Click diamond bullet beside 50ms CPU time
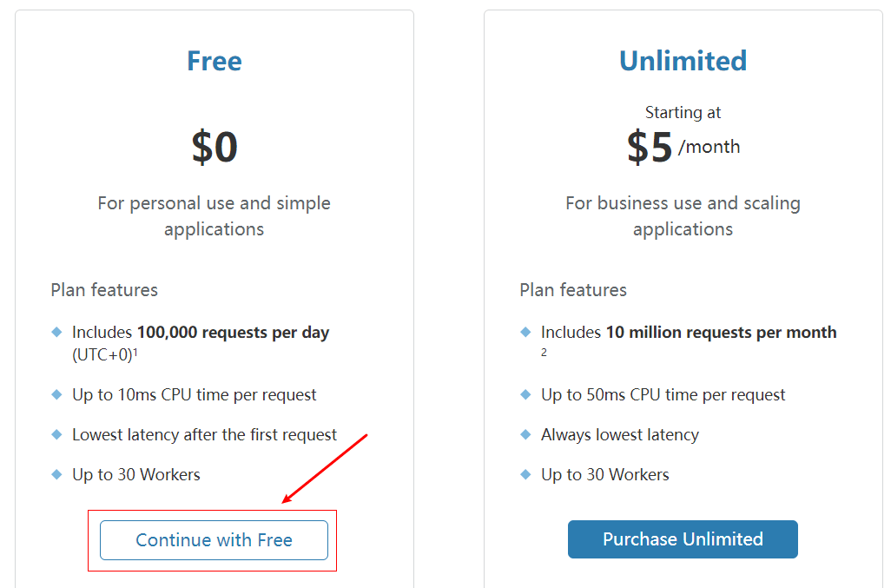Image resolution: width=891 pixels, height=588 pixels. [x=526, y=394]
